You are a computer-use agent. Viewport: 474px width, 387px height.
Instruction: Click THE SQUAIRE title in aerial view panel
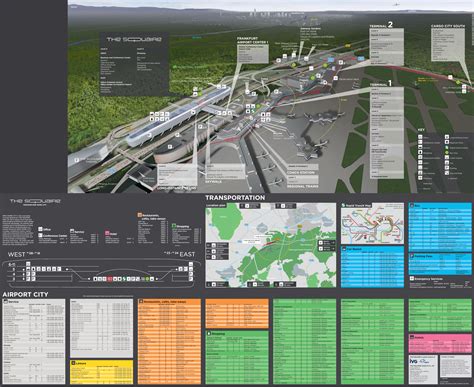[x=134, y=39]
